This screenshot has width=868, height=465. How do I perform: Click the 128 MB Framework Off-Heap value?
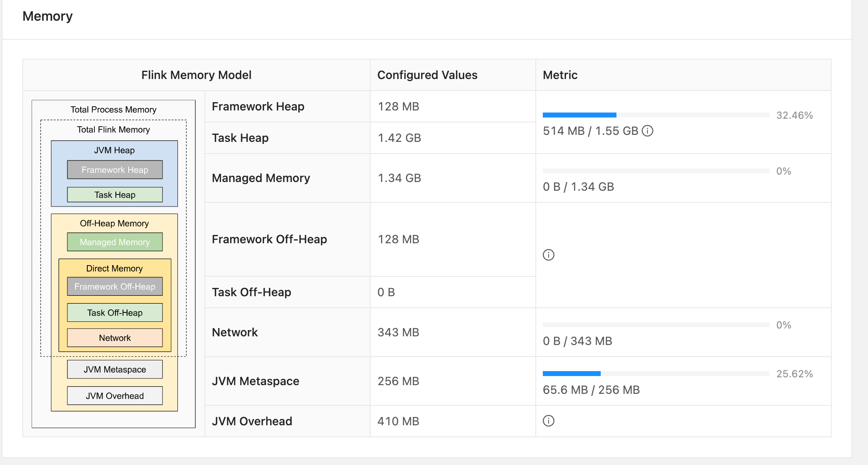tap(398, 239)
